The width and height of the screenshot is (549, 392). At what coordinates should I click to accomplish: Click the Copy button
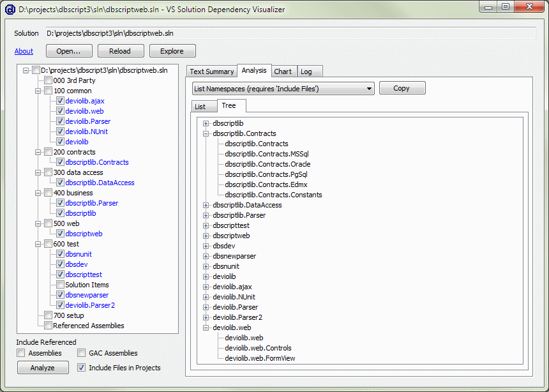point(402,88)
